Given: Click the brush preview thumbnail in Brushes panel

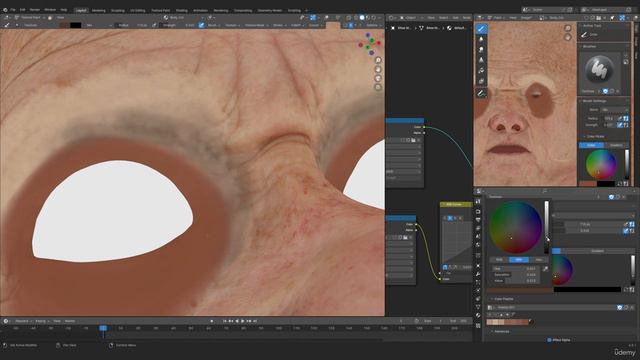Looking at the screenshot, I should [x=599, y=70].
